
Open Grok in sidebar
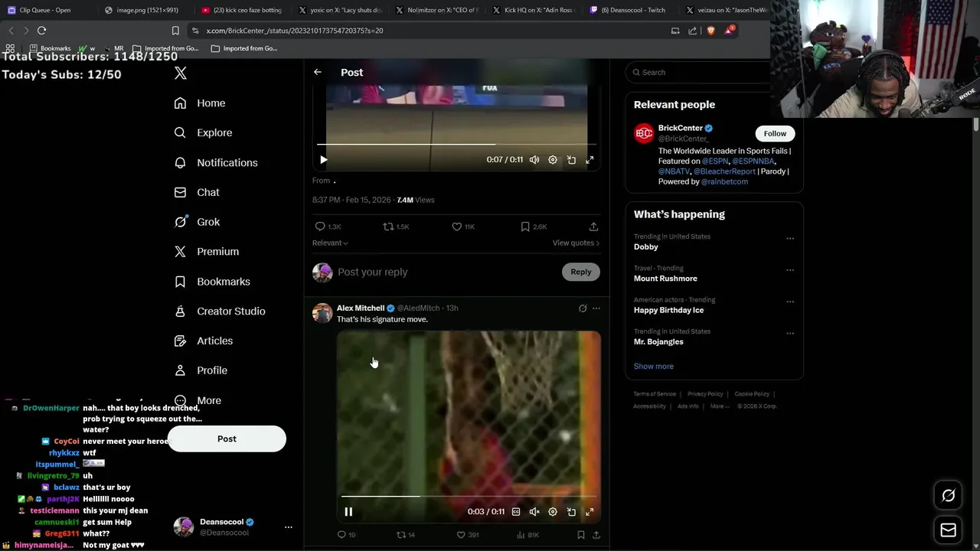coord(197,222)
